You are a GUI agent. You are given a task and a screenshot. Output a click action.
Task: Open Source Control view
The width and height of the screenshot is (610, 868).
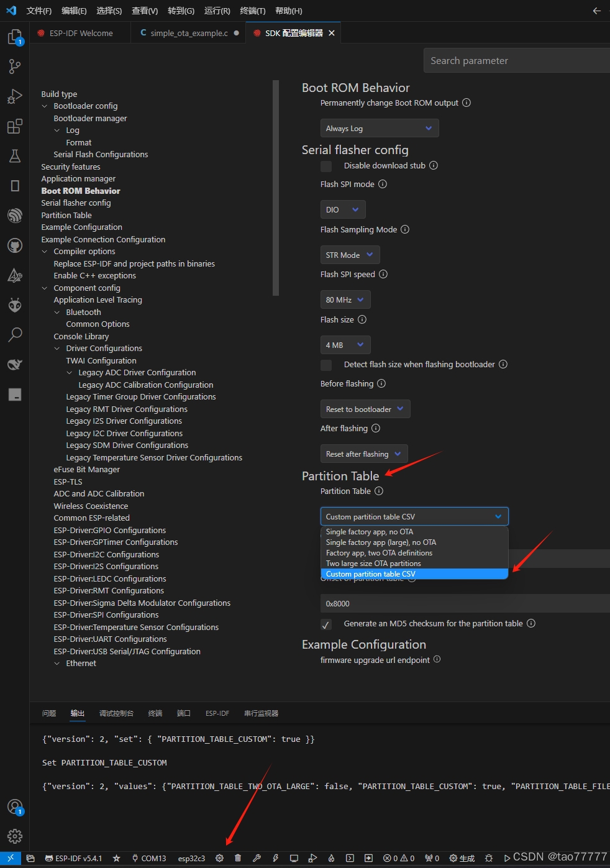click(15, 66)
